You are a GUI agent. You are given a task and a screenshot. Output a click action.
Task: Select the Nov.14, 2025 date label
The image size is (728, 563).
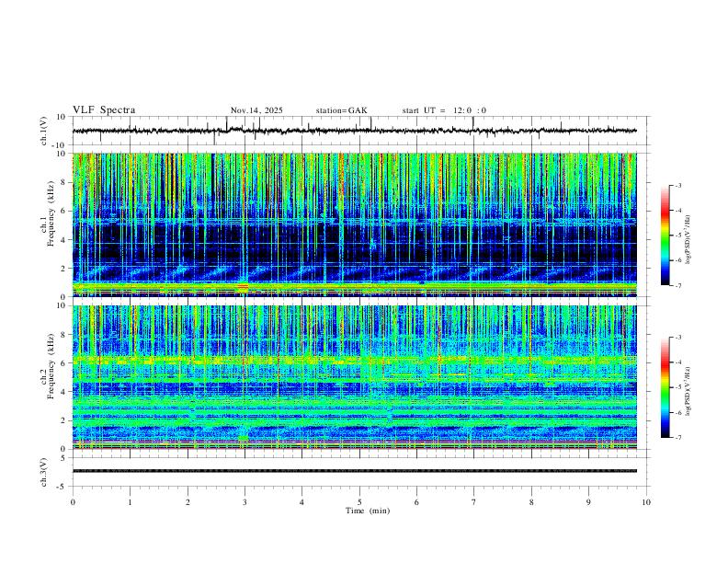(256, 110)
